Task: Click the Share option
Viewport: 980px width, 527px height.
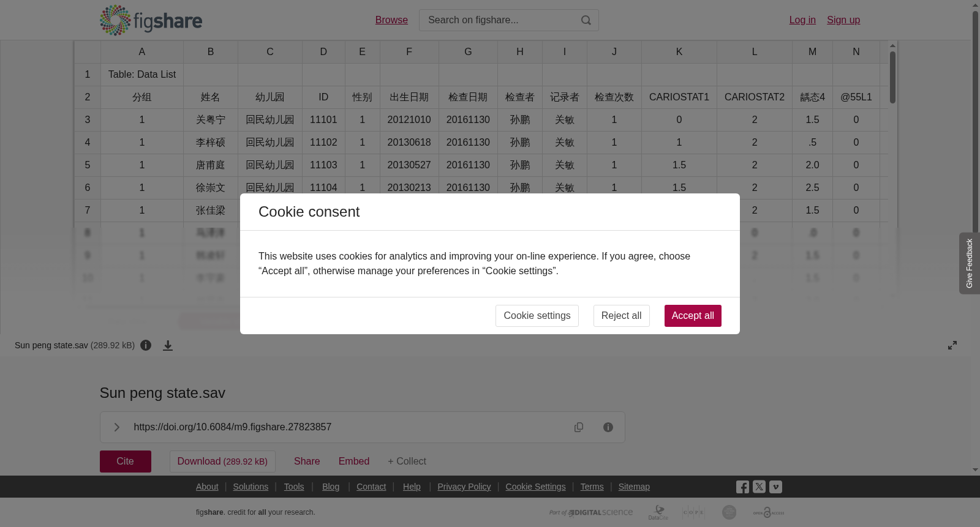Action: pos(307,462)
